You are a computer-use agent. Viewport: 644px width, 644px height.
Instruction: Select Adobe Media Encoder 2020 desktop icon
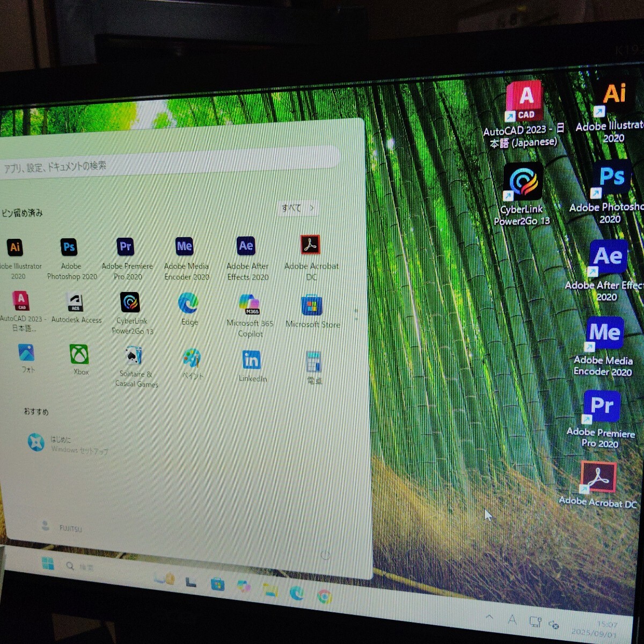click(603, 347)
